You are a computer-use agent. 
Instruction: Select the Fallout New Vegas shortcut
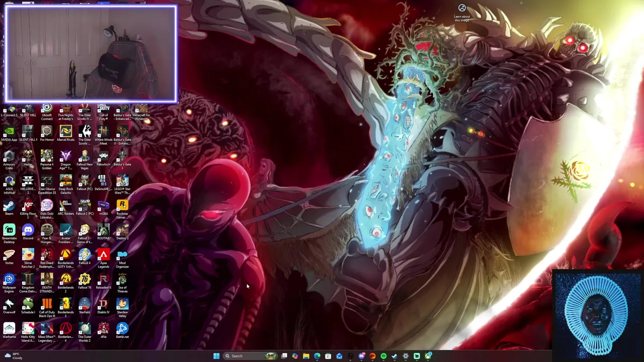(x=85, y=160)
